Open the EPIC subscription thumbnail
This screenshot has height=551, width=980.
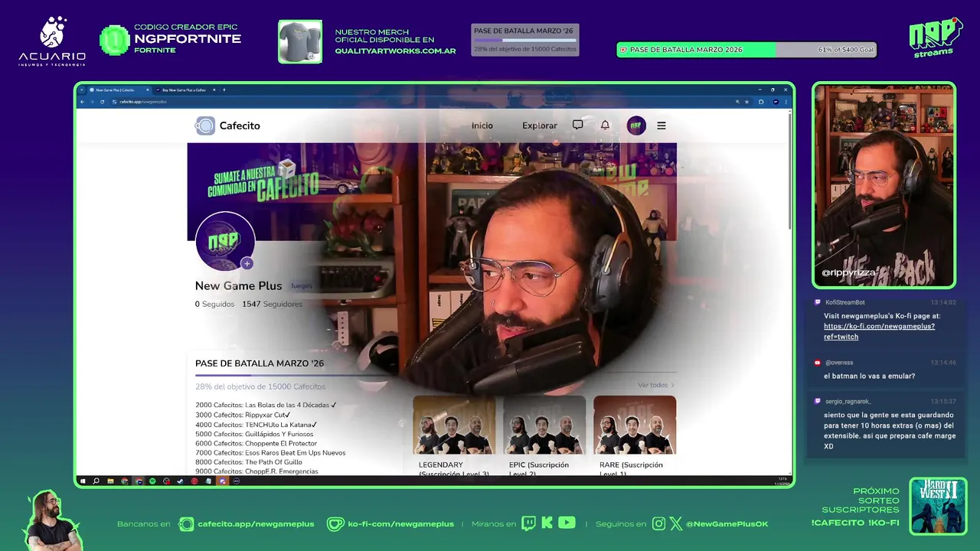click(544, 425)
